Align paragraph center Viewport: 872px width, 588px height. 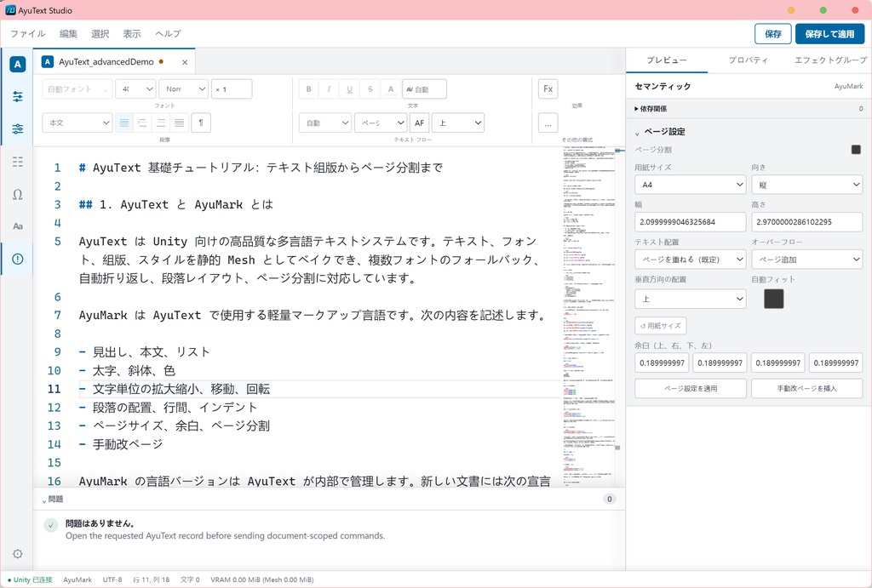(142, 123)
